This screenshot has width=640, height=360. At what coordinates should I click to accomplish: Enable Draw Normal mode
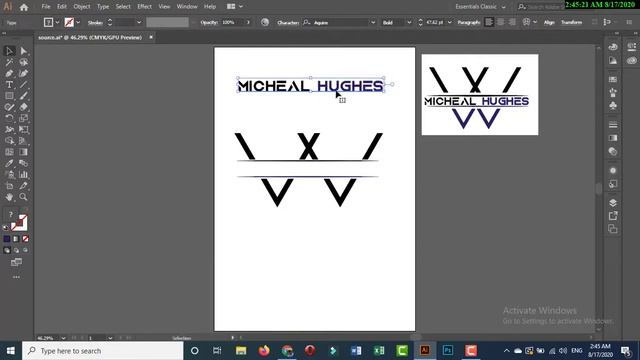coord(7,250)
